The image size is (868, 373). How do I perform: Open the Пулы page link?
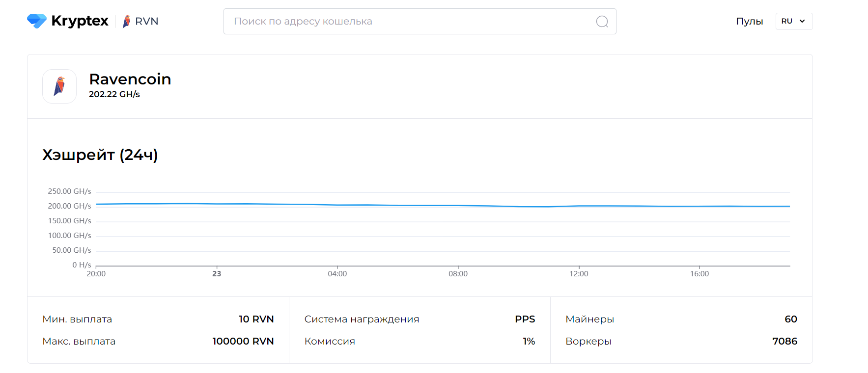tap(749, 22)
